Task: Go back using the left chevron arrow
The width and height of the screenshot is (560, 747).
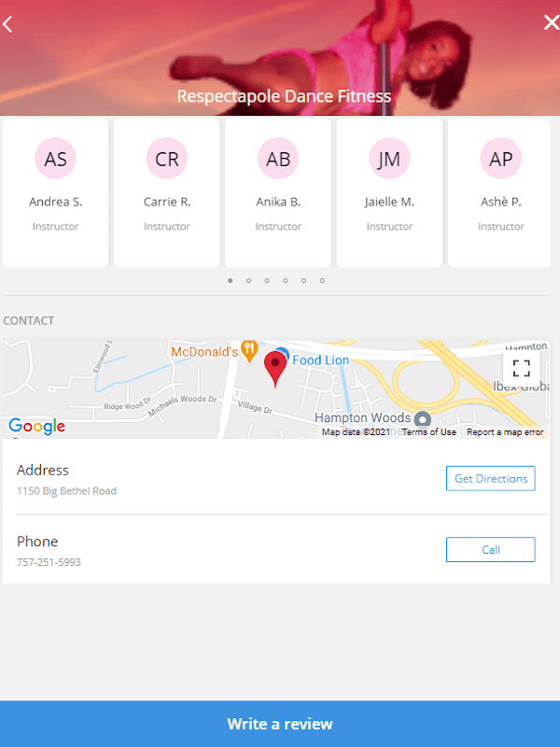Action: click(x=7, y=24)
